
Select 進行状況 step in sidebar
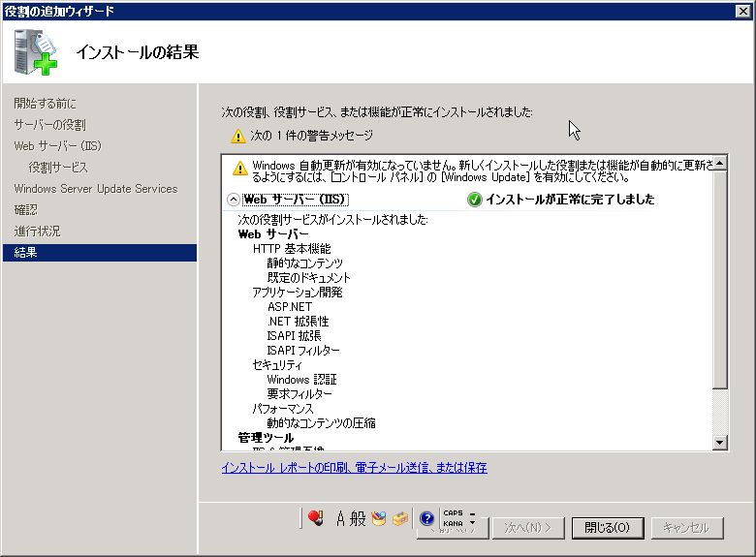click(37, 231)
